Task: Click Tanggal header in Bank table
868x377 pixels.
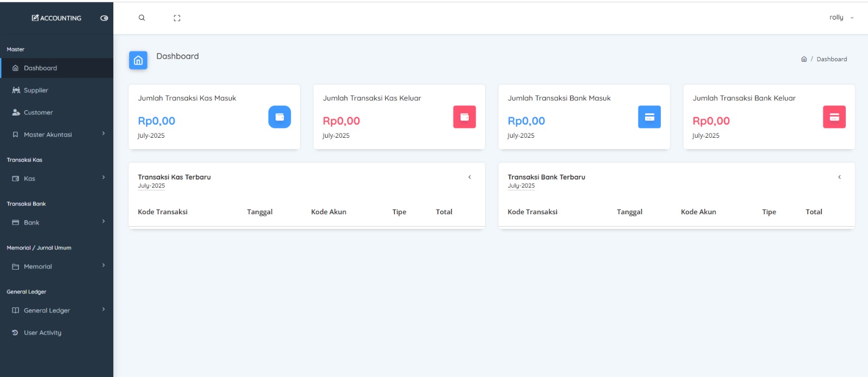Action: click(630, 212)
